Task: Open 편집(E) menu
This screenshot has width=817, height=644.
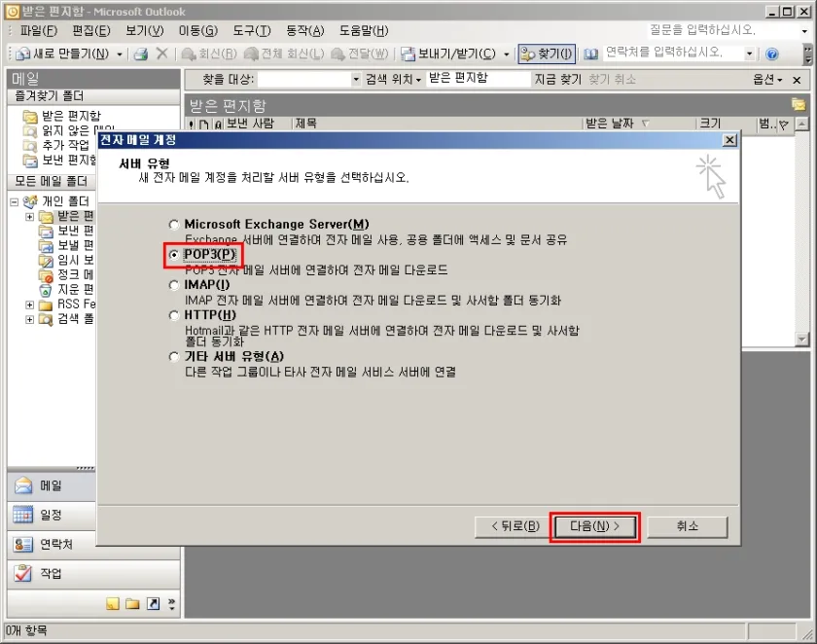Action: pos(91,31)
